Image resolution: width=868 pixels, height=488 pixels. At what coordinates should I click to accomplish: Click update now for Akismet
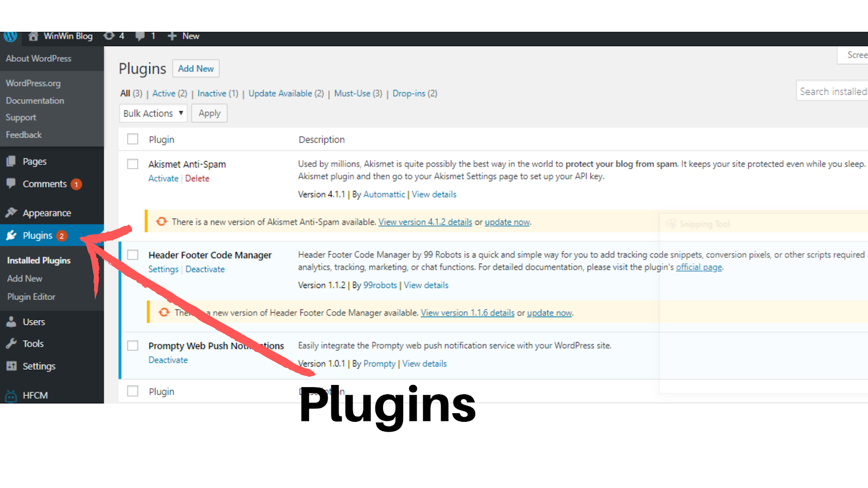pyautogui.click(x=507, y=222)
